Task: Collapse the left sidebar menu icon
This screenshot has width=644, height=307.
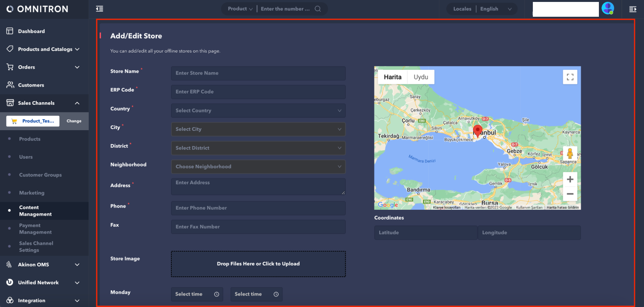Action: 100,9
